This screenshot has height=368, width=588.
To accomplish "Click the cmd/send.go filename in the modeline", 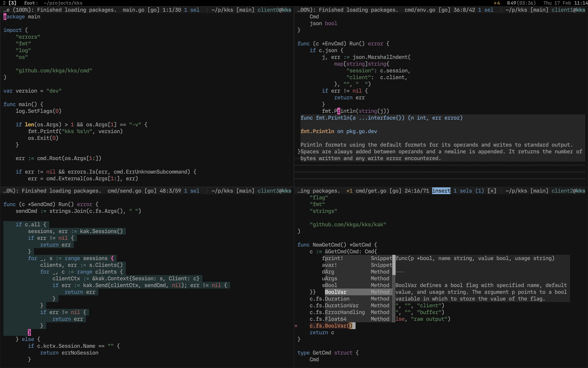I will click(x=124, y=191).
